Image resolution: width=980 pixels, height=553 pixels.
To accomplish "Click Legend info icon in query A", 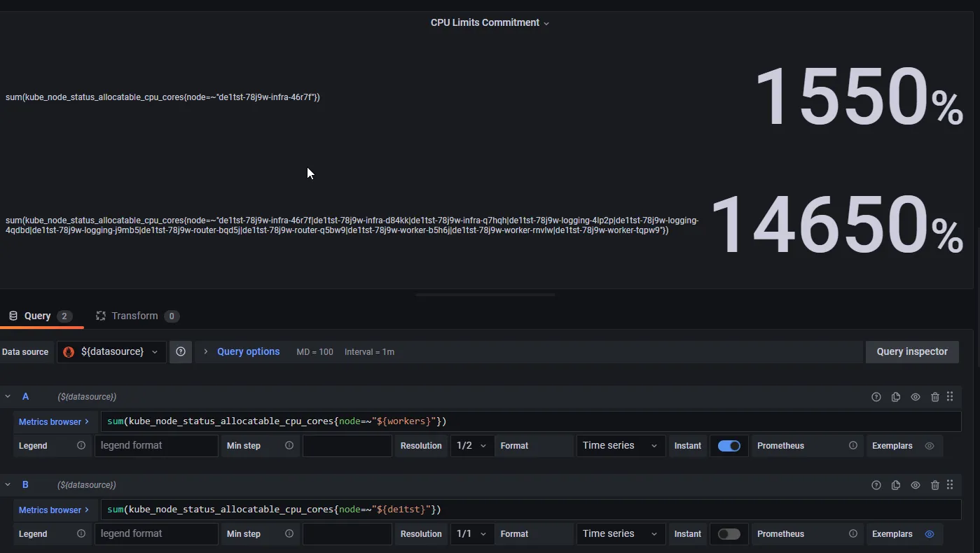I will 81,445.
